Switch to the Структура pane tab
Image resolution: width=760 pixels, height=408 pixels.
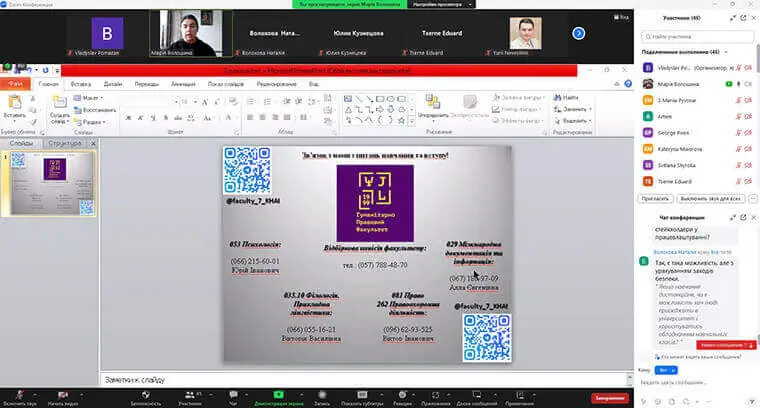tap(64, 144)
